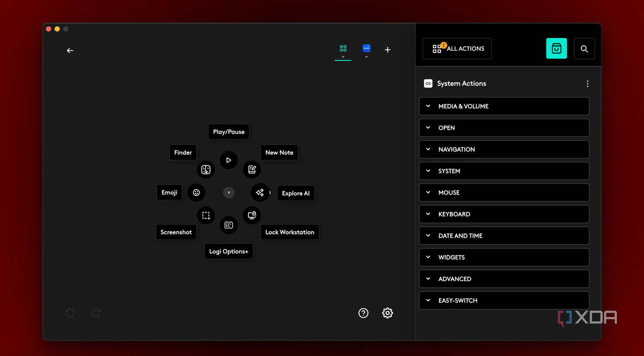Expand the Open section

coord(504,128)
